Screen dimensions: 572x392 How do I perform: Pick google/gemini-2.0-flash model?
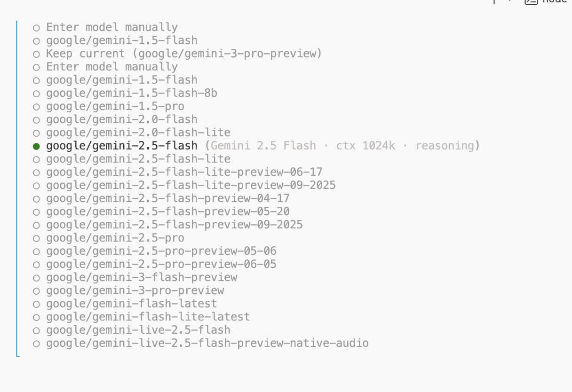point(121,119)
